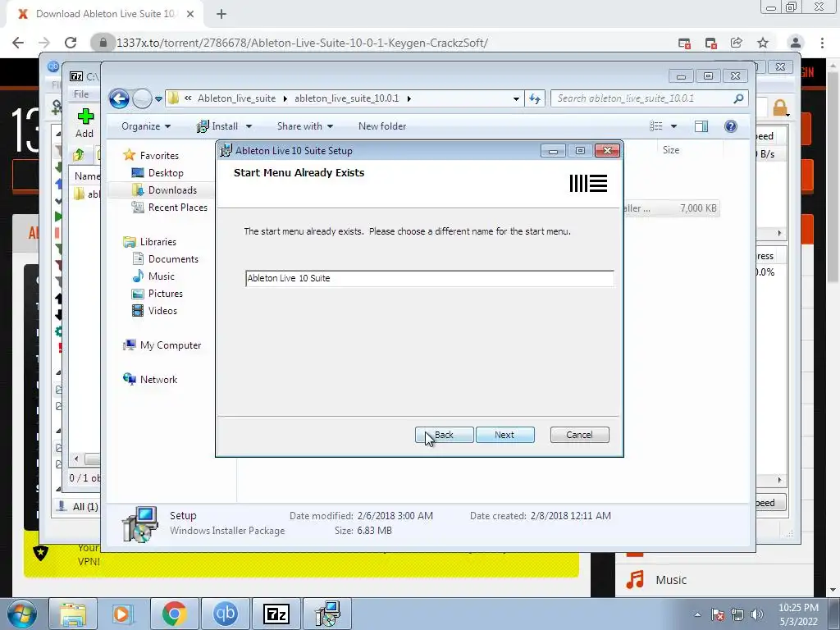Image resolution: width=840 pixels, height=630 pixels.
Task: Open Explorer help icon
Action: tap(731, 126)
